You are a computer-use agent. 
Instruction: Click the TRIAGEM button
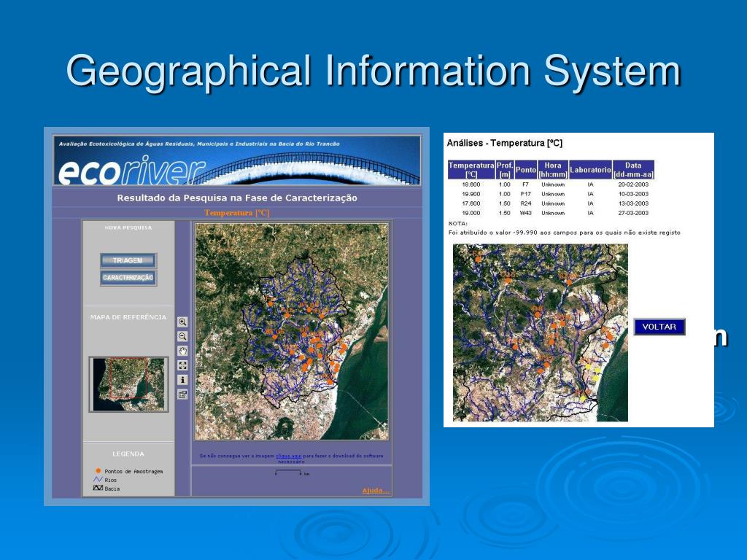point(128,260)
